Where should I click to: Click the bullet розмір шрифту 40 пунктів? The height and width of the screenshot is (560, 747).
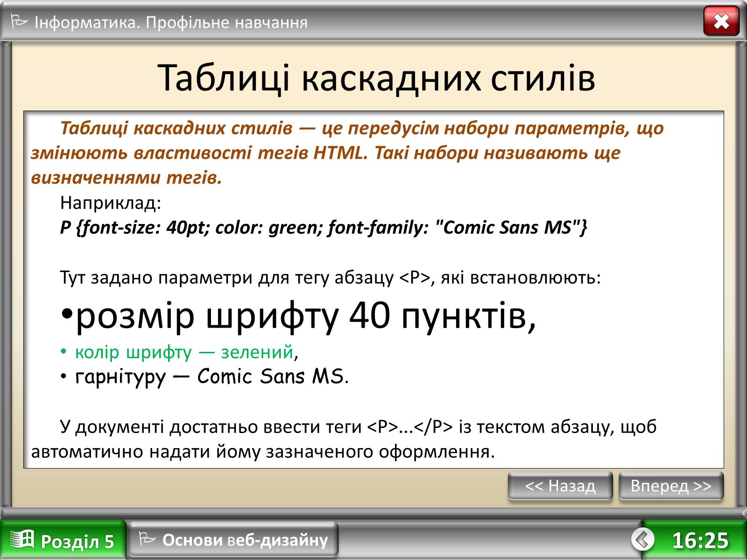point(298,315)
